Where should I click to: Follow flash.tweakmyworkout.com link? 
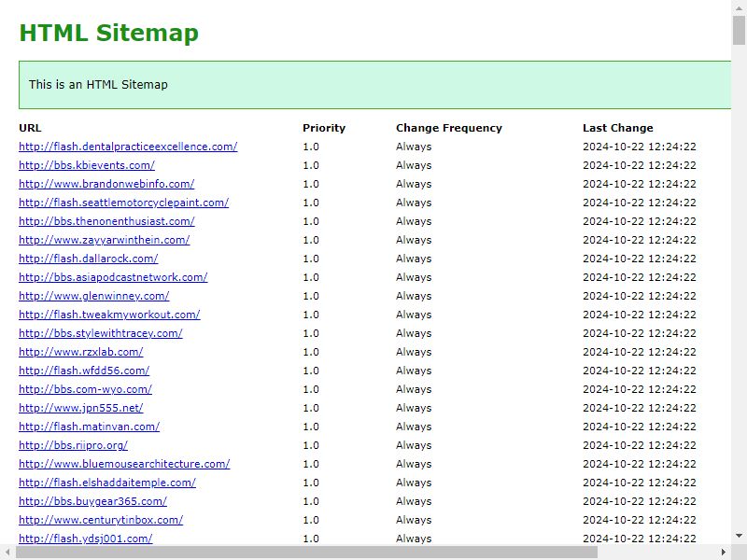coord(109,315)
